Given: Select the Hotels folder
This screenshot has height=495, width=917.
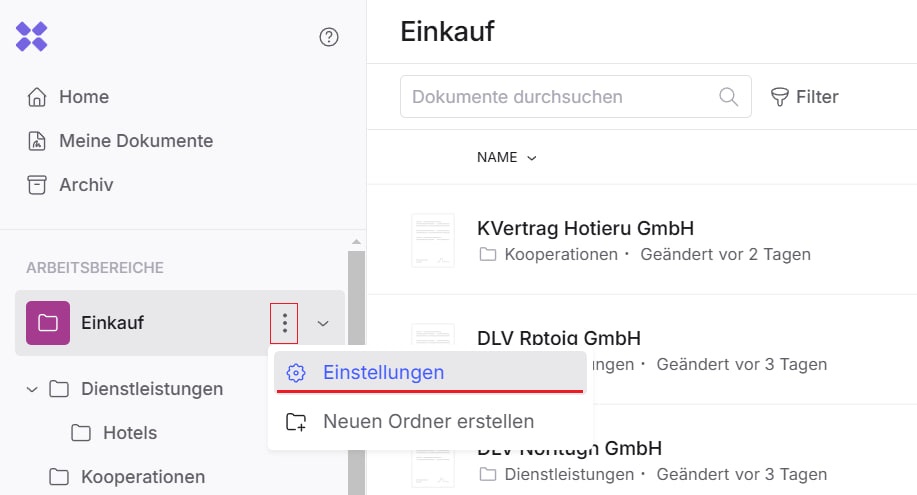Looking at the screenshot, I should pyautogui.click(x=130, y=433).
